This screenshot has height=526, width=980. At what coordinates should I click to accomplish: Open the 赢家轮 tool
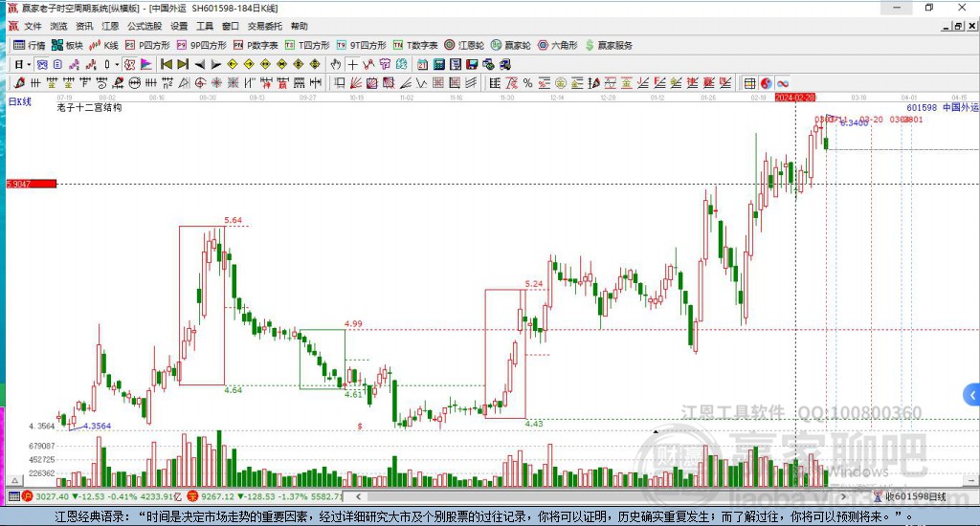tap(511, 45)
